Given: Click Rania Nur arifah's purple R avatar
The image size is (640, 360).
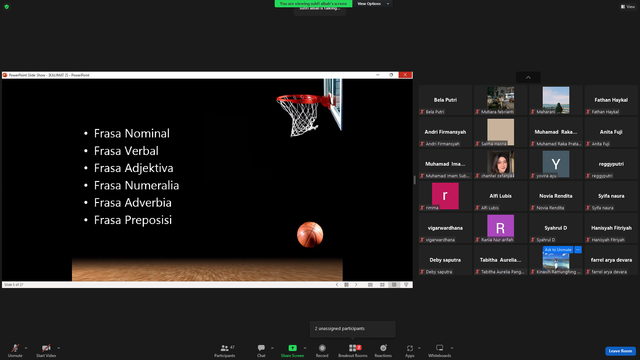Looking at the screenshot, I should [500, 226].
